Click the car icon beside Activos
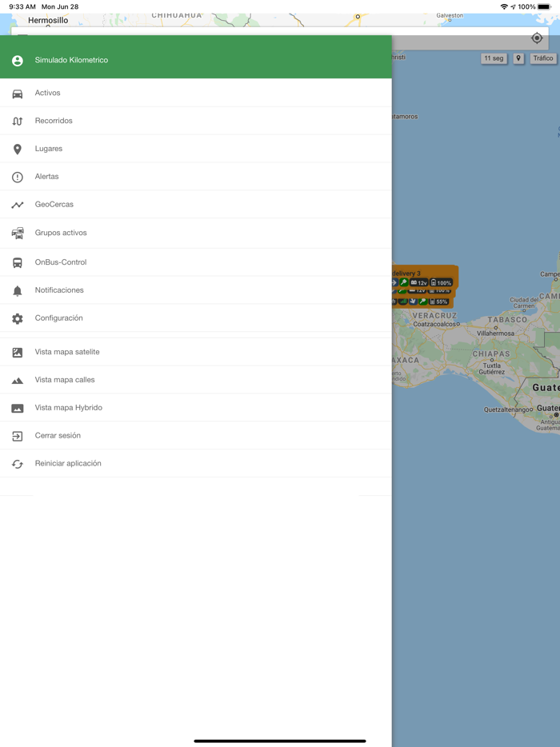Viewport: 560px width, 747px height. [x=17, y=94]
